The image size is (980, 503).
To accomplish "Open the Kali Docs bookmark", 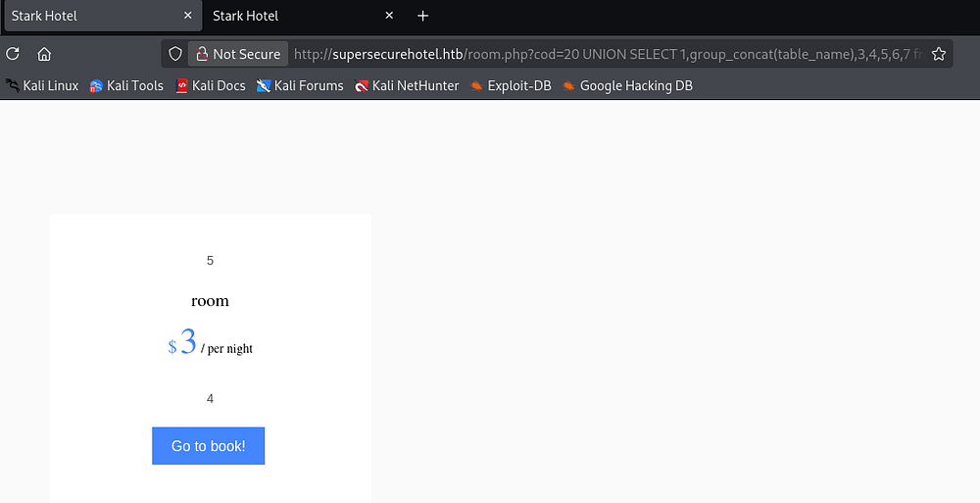I will [x=211, y=85].
